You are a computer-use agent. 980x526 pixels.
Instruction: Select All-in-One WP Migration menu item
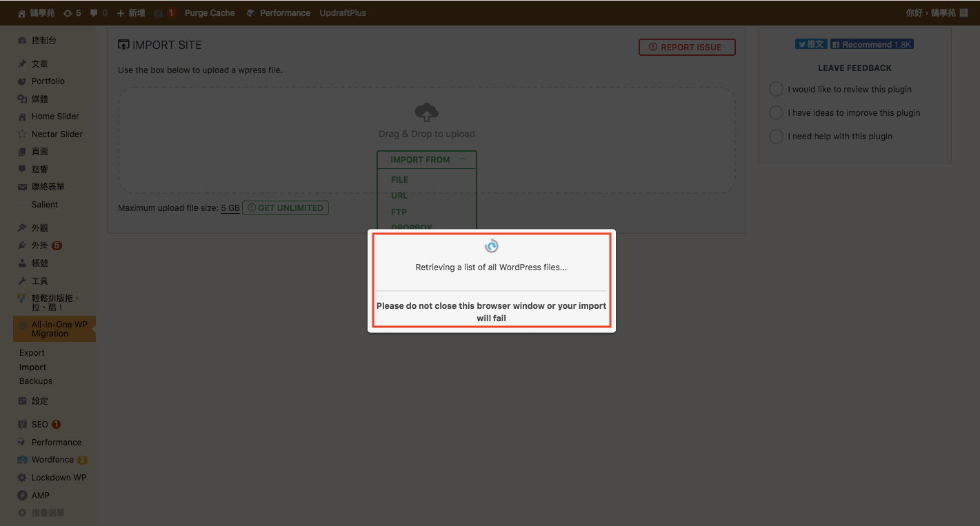click(54, 329)
